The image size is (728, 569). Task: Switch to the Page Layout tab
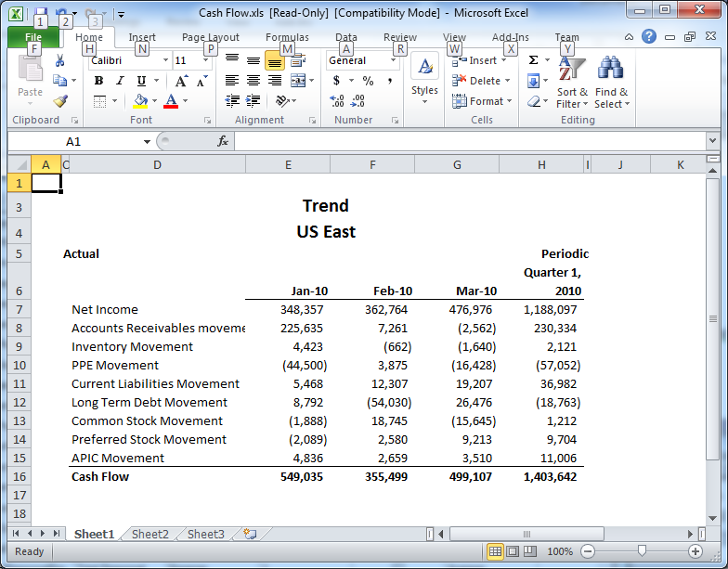tap(210, 37)
